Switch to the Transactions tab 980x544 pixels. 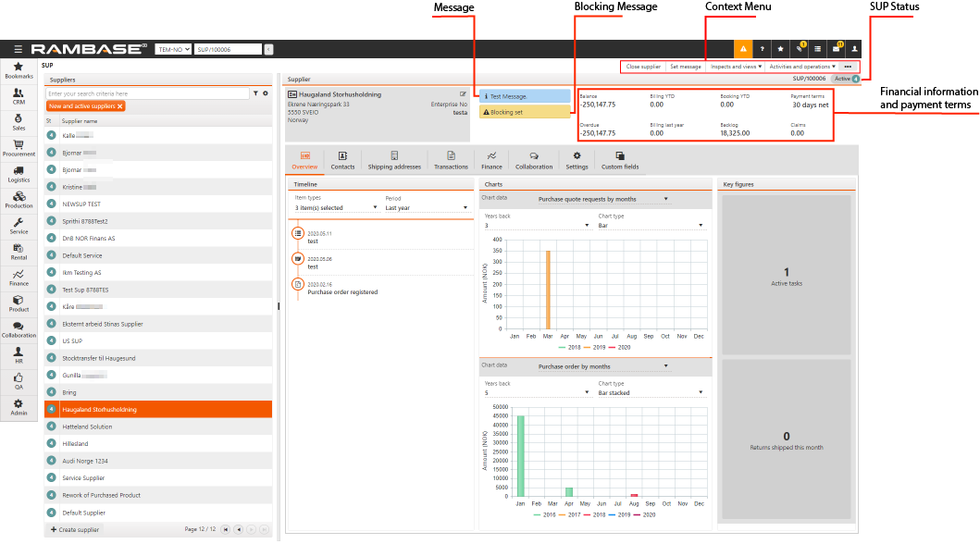pos(451,160)
